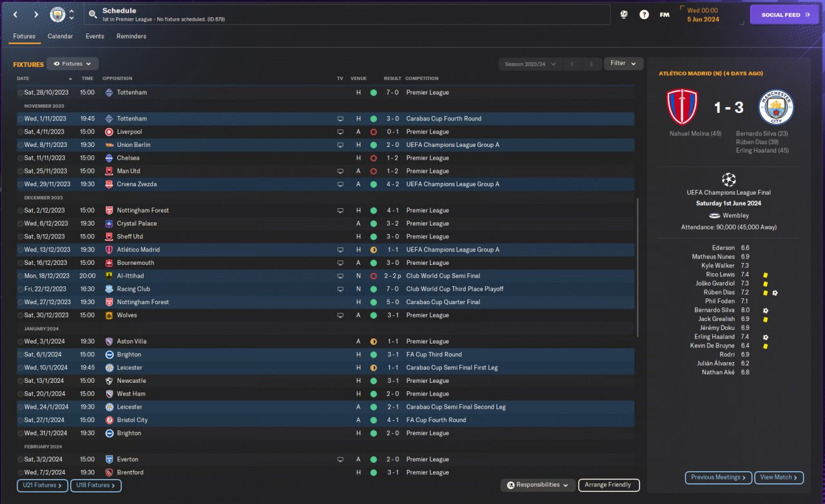The width and height of the screenshot is (825, 504).
Task: Toggle the circle on the Aston Villa row
Action: click(x=20, y=342)
